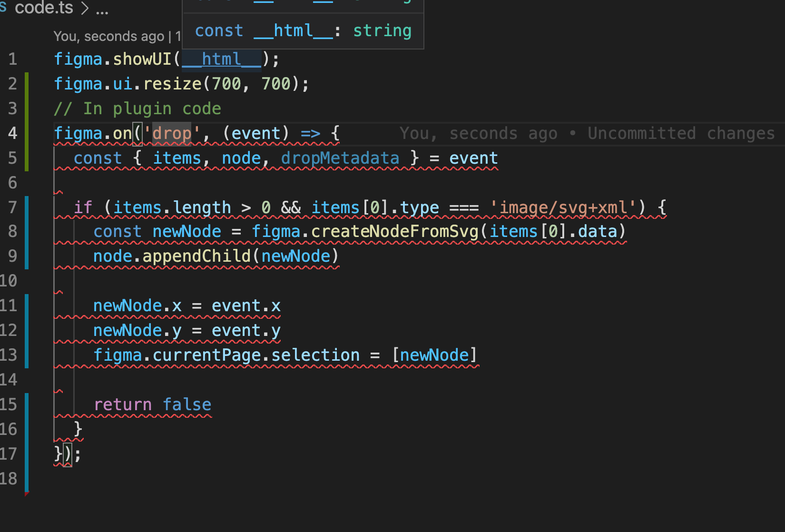Click the closing brace on line 16

(x=78, y=429)
